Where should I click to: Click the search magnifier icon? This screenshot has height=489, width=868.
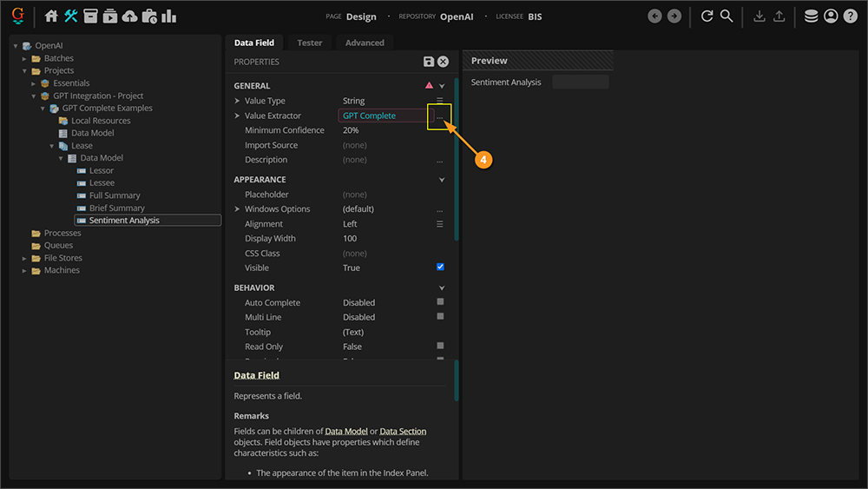coord(727,16)
